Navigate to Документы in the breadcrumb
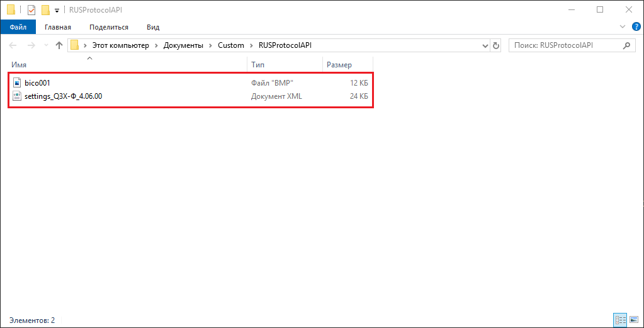The image size is (644, 328). click(x=183, y=45)
